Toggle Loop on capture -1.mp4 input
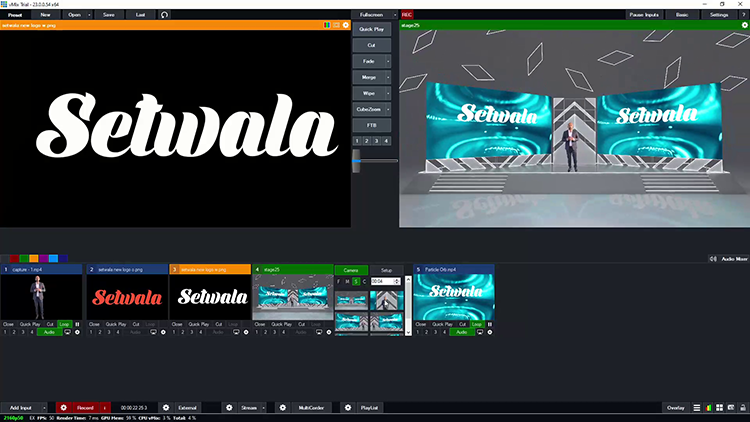The height and width of the screenshot is (422, 750). [64, 324]
